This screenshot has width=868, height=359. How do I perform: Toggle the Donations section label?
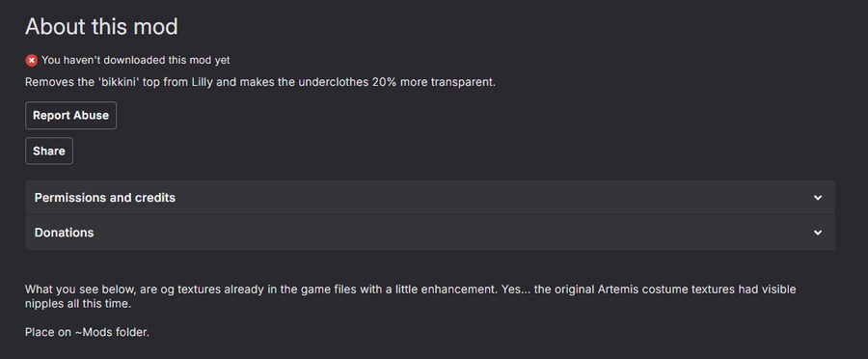point(64,233)
